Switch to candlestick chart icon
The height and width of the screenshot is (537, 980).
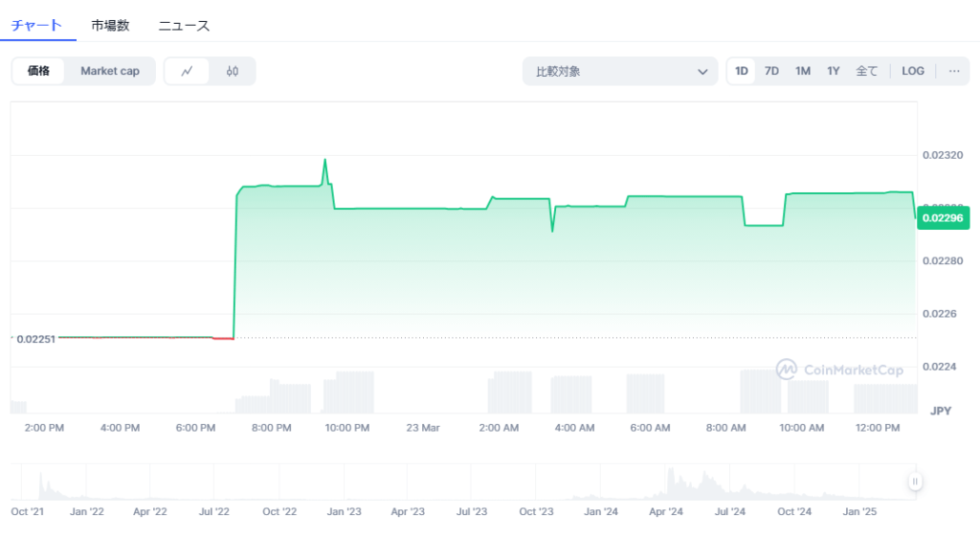233,71
